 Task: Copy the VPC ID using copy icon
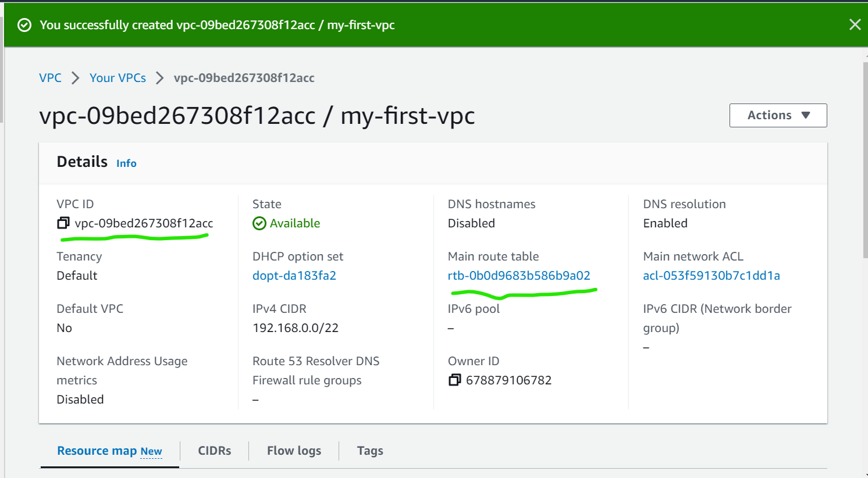pyautogui.click(x=63, y=223)
